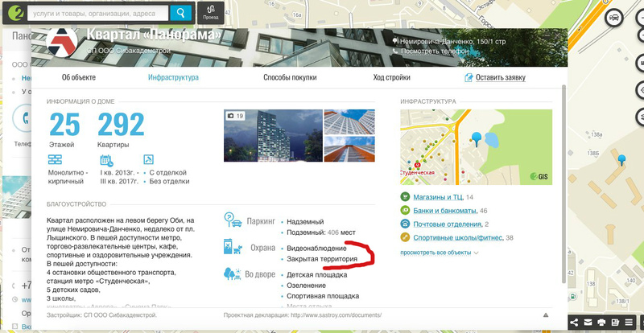
Task: Click the Охрана security icon
Action: (233, 247)
